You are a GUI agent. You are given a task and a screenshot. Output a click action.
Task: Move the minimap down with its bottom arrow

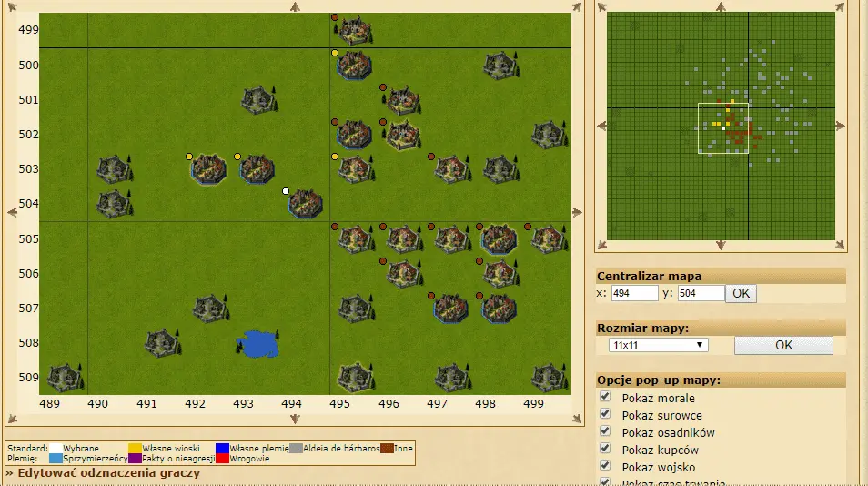[721, 245]
